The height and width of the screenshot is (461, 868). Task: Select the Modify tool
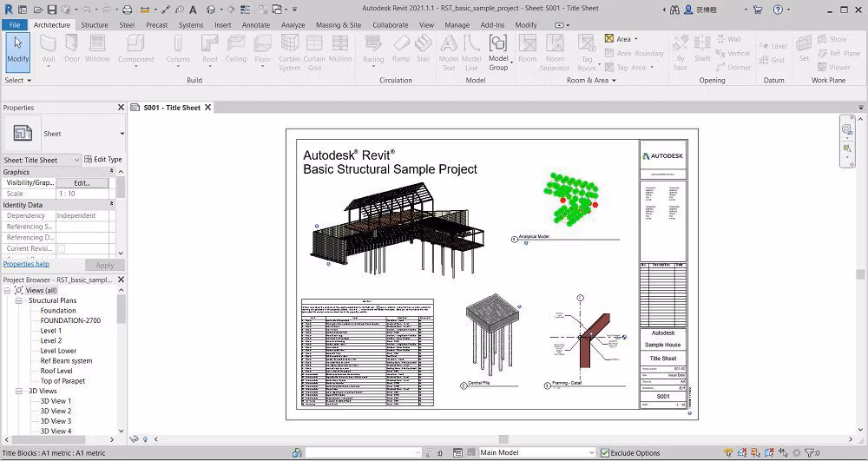point(17,52)
